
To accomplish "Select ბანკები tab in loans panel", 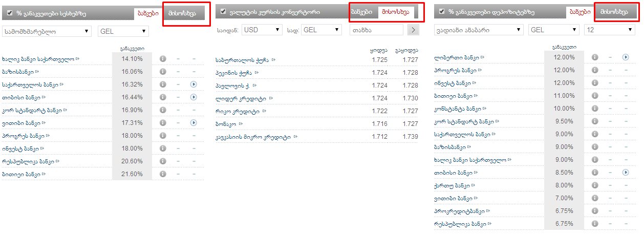I will [x=148, y=14].
